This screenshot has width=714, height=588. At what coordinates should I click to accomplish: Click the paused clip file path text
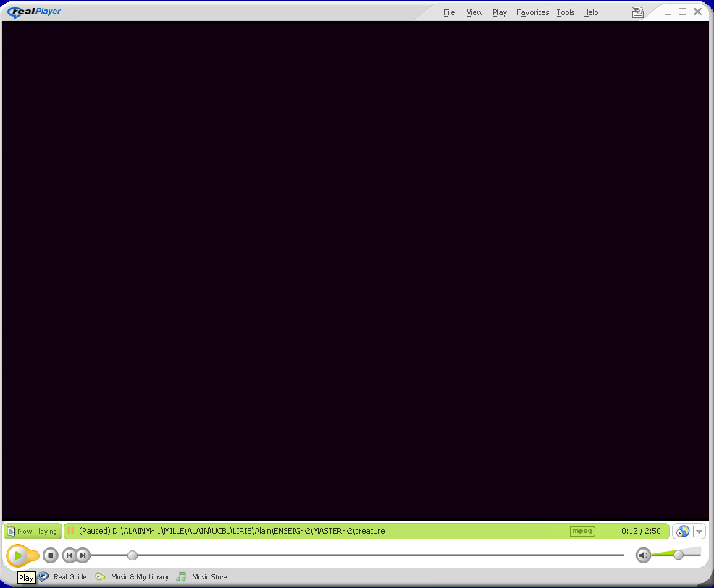pyautogui.click(x=232, y=531)
